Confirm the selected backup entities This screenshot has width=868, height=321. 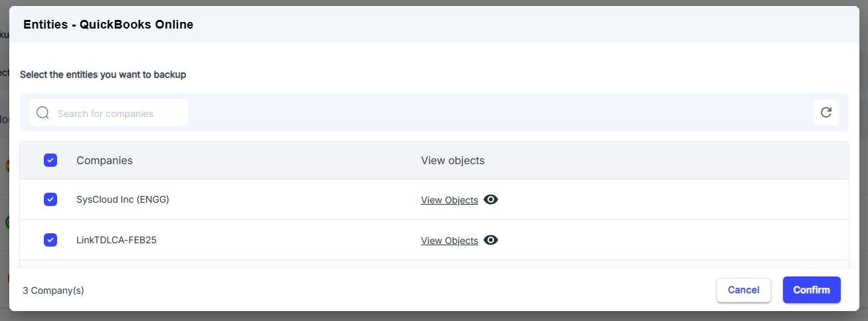click(x=812, y=290)
